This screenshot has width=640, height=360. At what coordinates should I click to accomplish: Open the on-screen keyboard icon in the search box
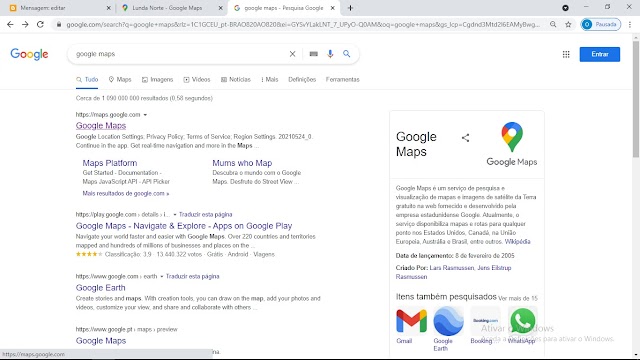click(x=313, y=54)
